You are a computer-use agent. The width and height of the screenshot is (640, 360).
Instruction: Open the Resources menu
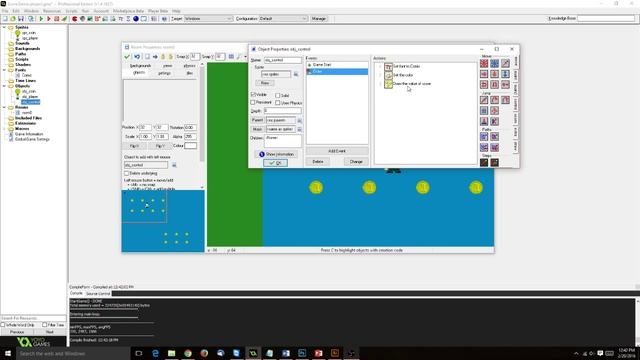[52, 11]
